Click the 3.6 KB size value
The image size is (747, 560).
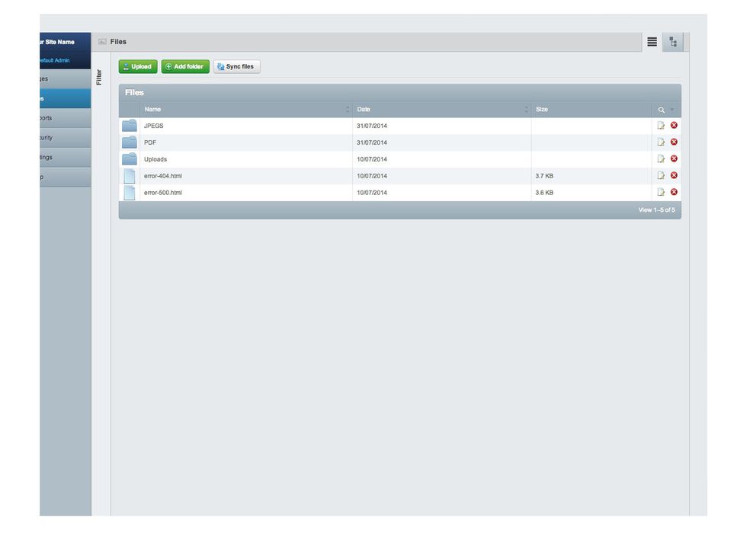click(544, 192)
